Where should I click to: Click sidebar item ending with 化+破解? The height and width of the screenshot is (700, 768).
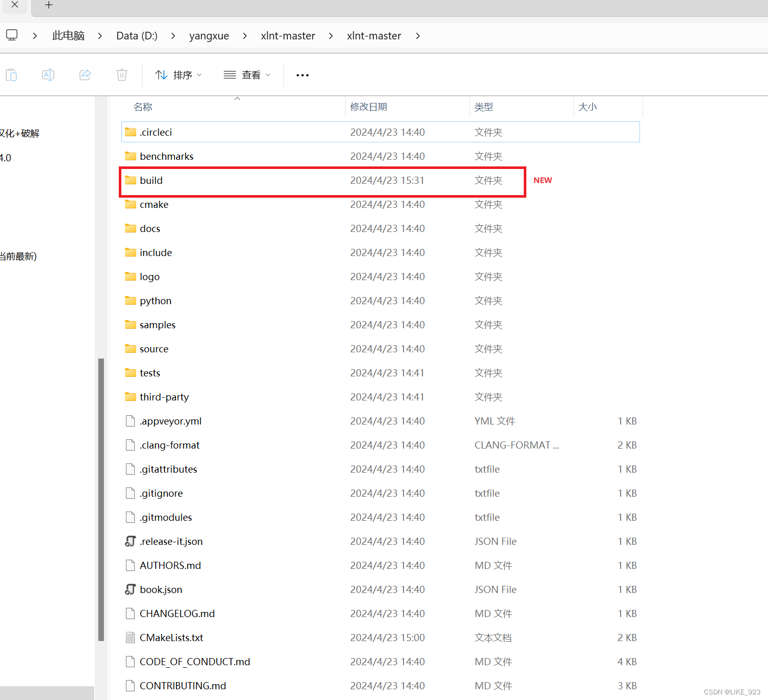pyautogui.click(x=19, y=134)
